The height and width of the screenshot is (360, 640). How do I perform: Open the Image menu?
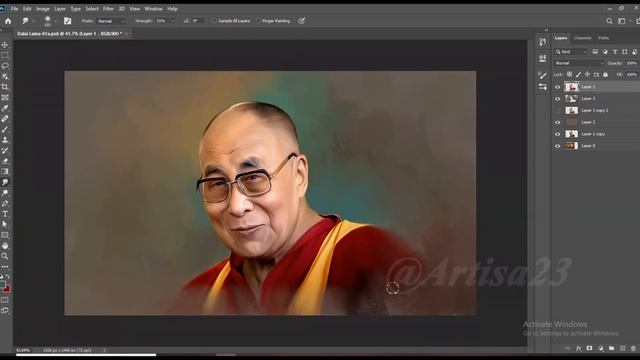tap(42, 9)
